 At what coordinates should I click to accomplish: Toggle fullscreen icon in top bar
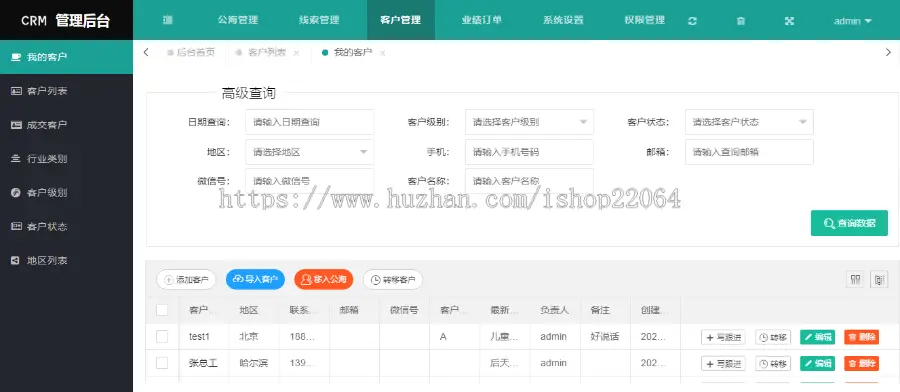(x=789, y=21)
